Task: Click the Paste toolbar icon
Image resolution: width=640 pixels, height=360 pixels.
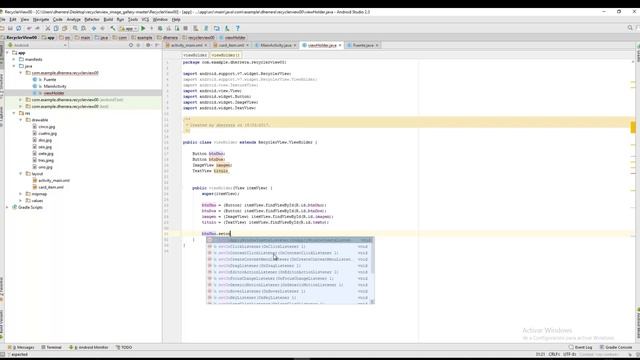Action: pos(64,28)
